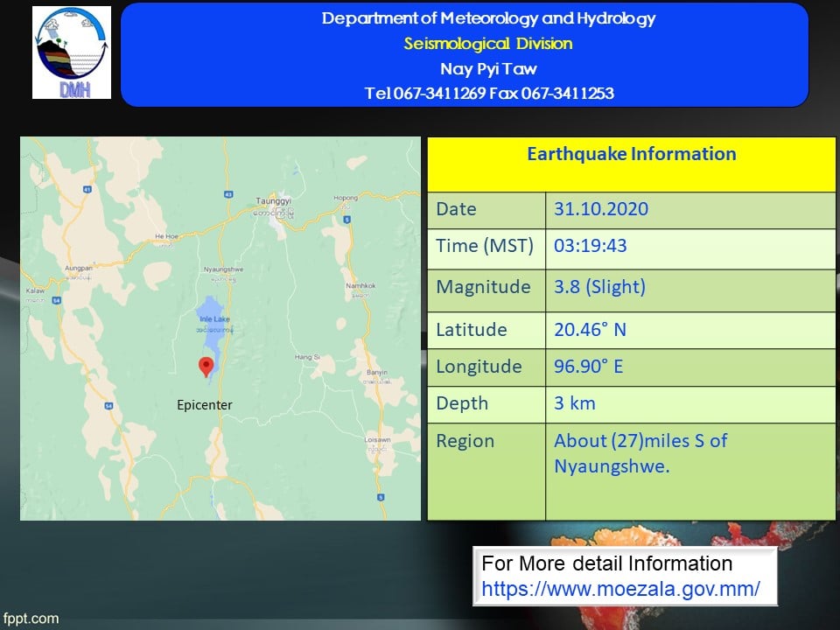Click the longitude value 96.90° E
Image resolution: width=840 pixels, height=630 pixels.
(x=588, y=367)
